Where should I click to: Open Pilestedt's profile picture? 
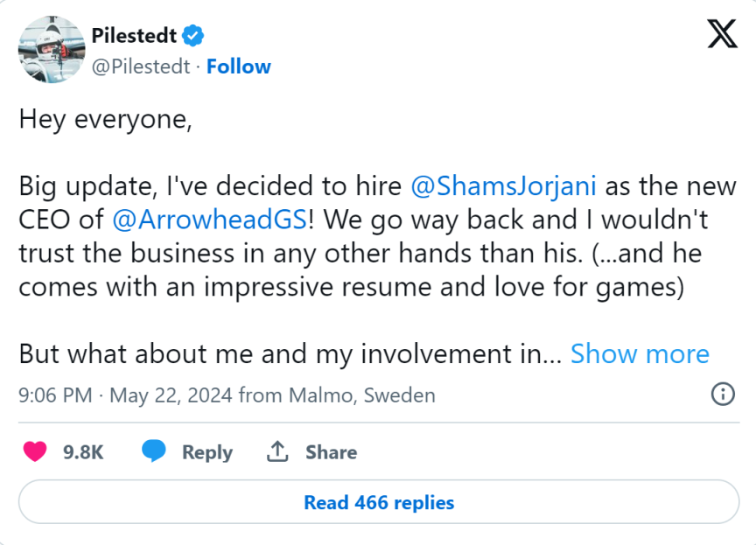(x=51, y=51)
